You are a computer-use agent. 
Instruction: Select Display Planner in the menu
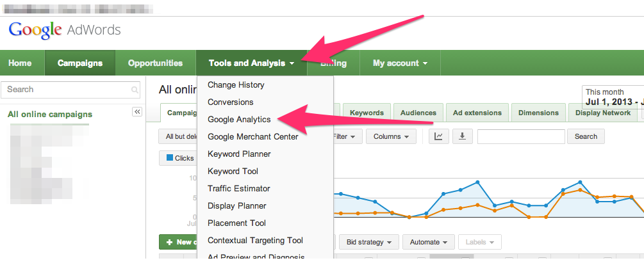236,205
